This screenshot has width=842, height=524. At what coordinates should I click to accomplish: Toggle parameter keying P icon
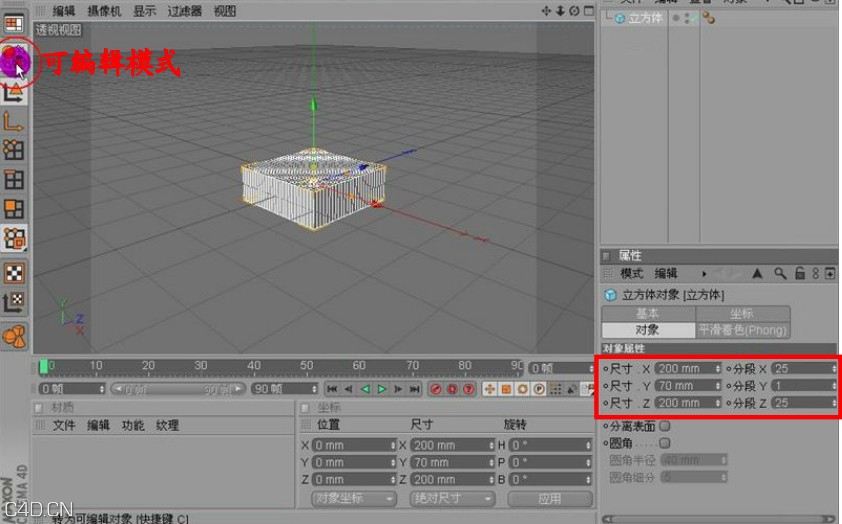point(539,389)
